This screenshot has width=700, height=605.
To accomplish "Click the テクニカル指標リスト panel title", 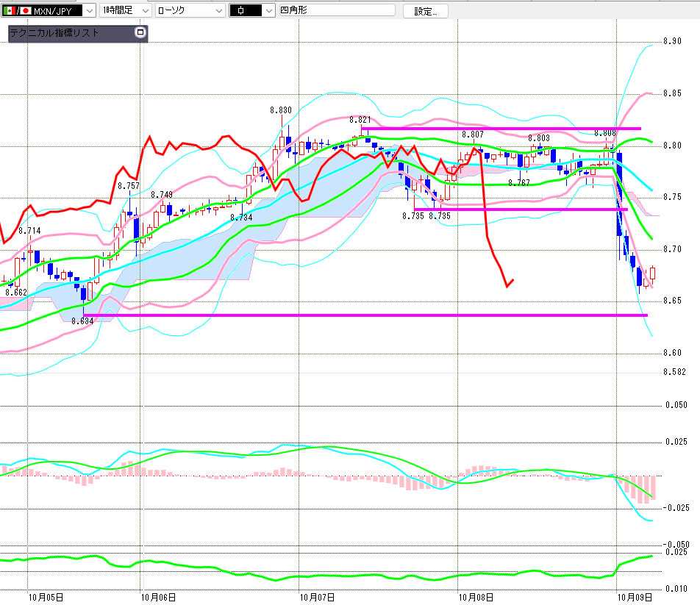I will point(54,32).
